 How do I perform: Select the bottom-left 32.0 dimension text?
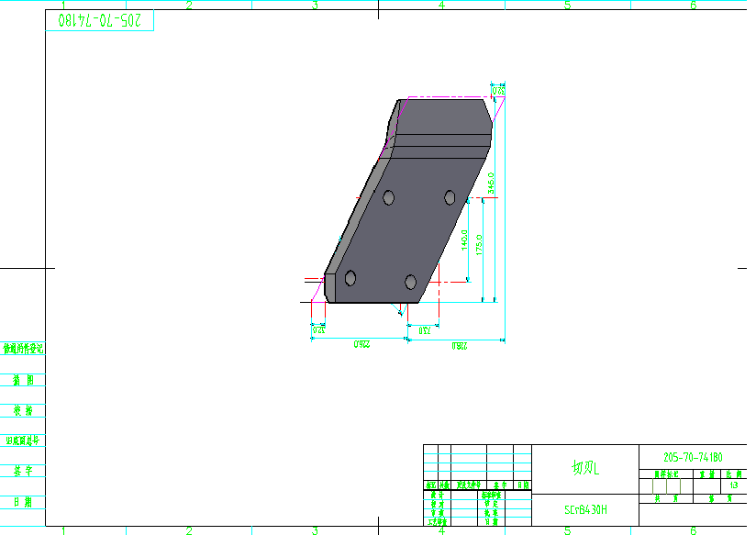(x=319, y=329)
